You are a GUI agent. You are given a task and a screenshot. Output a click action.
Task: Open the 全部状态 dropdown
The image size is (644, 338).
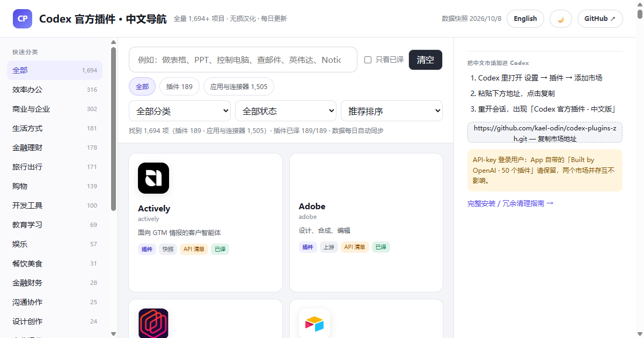click(286, 111)
